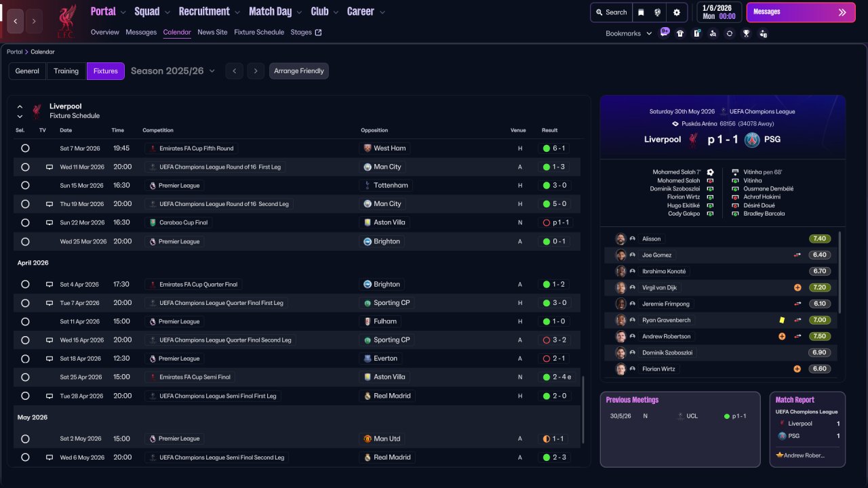868x488 pixels.
Task: Click the PSG crest in match summary
Action: 752,140
